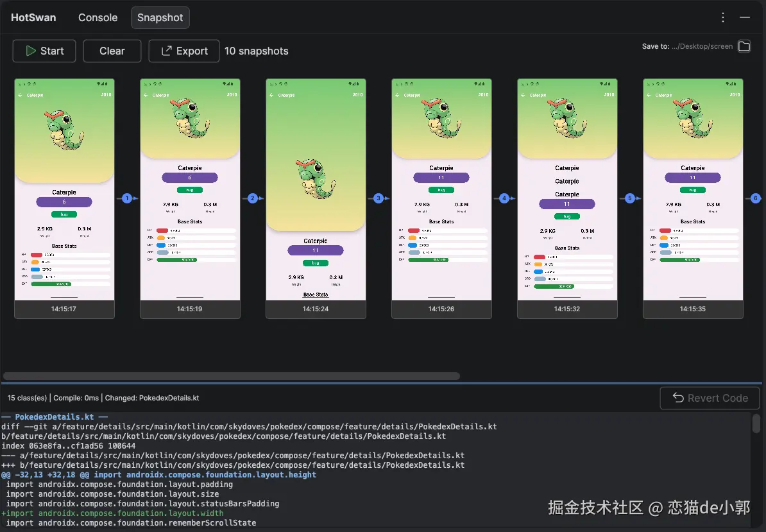Click the added 'layout.width' import line
Screen dimensions: 766x532
coord(112,513)
